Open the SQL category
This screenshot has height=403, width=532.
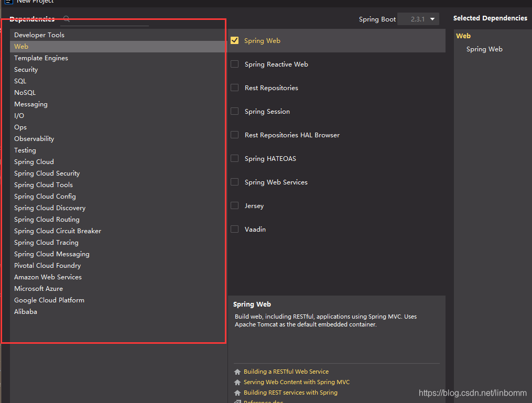[x=118, y=81]
